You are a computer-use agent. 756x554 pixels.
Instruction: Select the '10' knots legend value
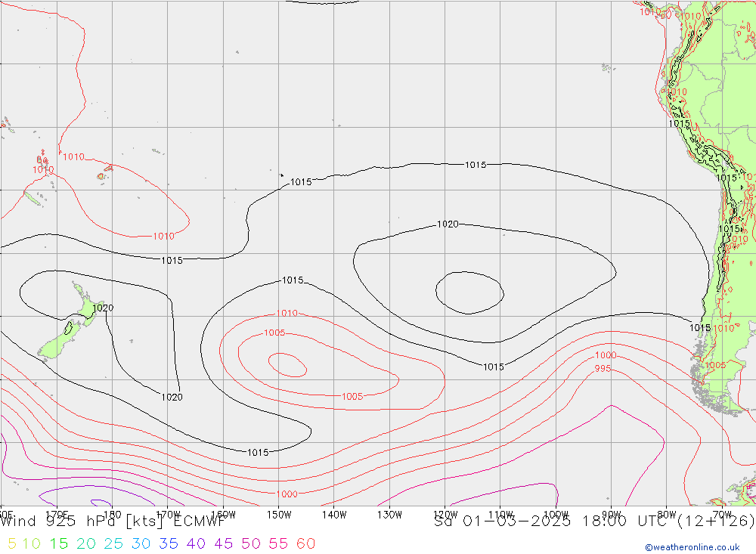coord(31,544)
